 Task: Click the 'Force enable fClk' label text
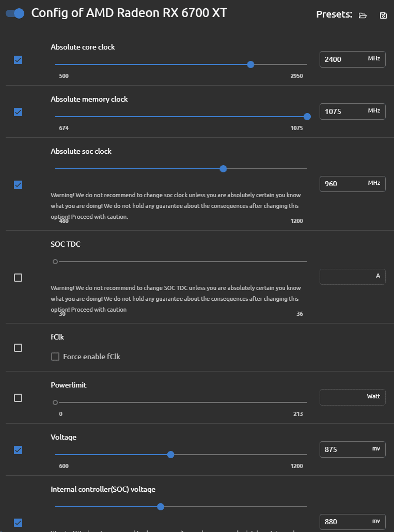[92, 357]
